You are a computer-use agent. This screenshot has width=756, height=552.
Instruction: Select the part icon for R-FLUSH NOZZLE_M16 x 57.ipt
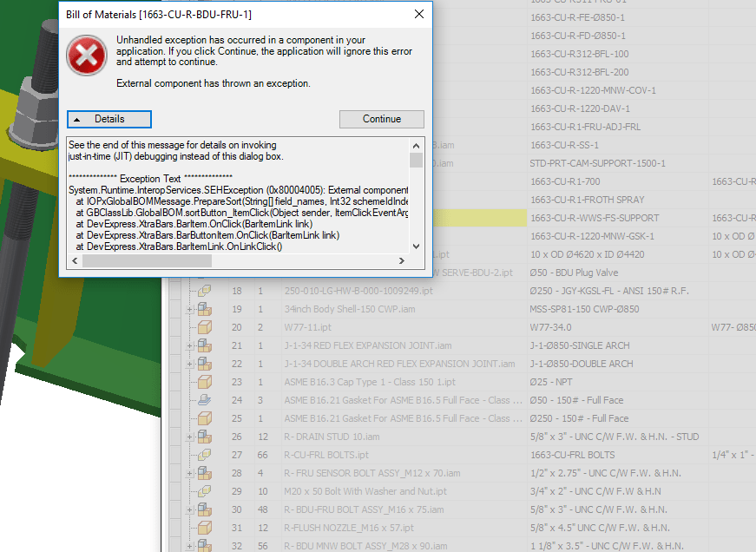(x=204, y=528)
